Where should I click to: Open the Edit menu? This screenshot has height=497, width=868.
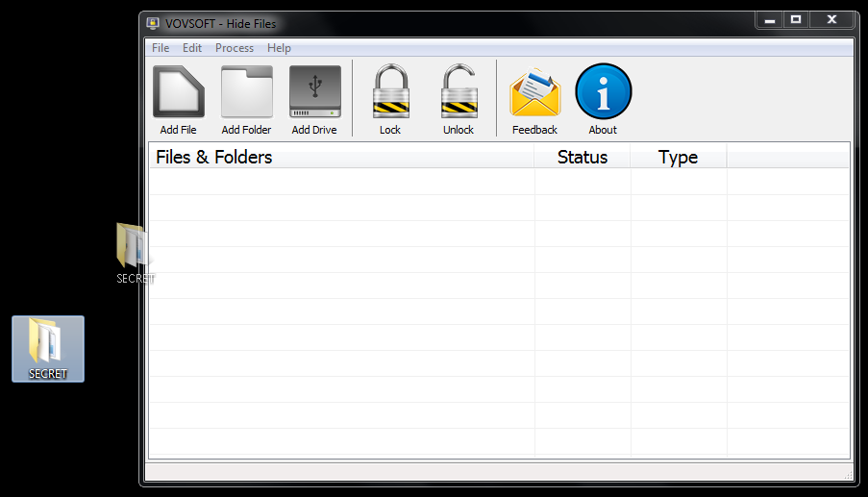tap(192, 48)
